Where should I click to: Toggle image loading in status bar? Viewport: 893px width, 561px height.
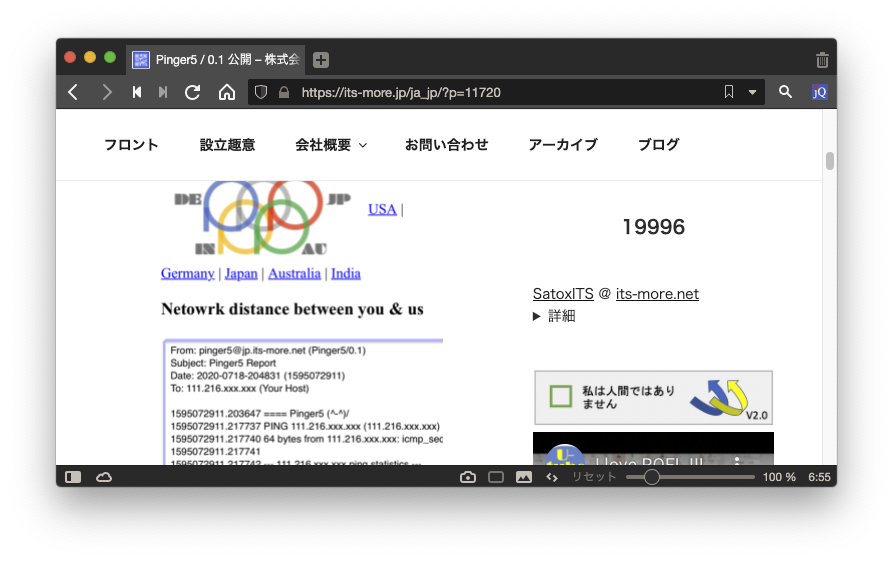[523, 477]
